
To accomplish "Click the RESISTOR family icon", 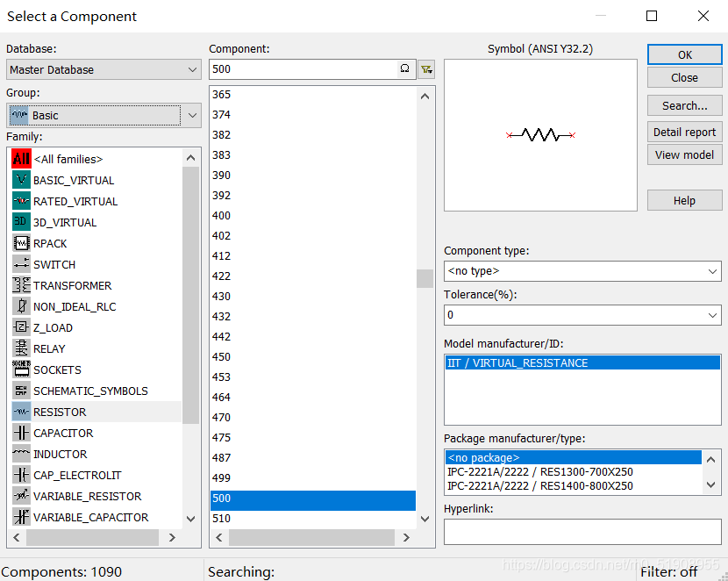I will click(21, 412).
